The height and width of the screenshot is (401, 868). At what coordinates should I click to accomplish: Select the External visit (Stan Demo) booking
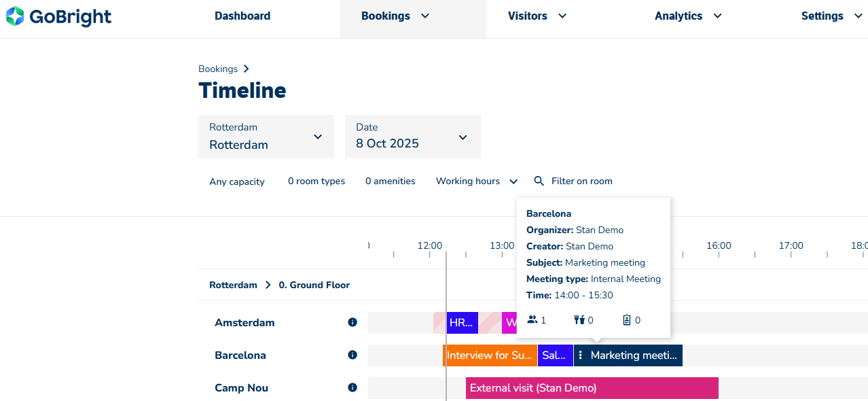(592, 388)
